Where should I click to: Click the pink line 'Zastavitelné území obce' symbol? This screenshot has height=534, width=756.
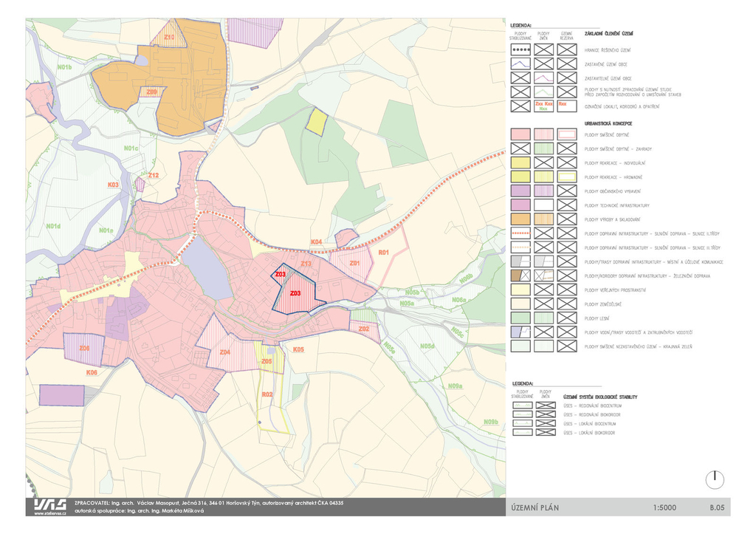[x=544, y=78]
